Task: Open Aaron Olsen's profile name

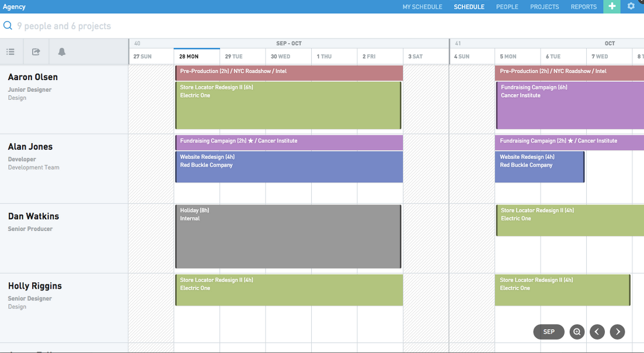Action: (33, 77)
